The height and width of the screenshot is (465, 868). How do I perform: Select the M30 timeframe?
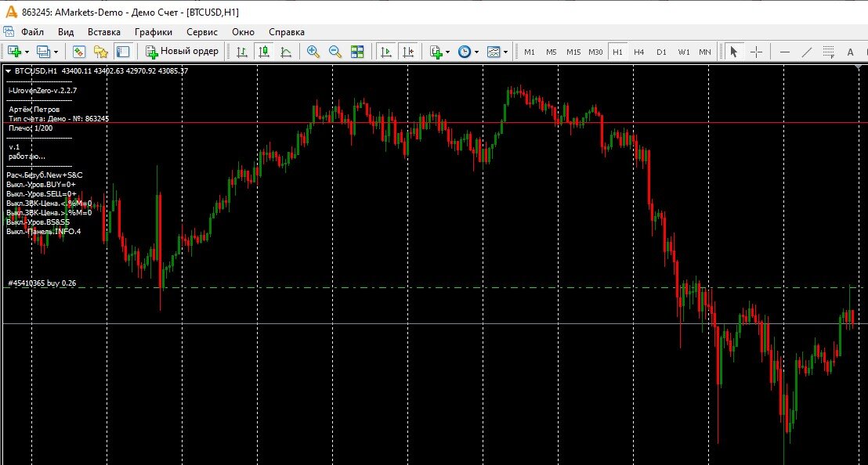(x=595, y=52)
